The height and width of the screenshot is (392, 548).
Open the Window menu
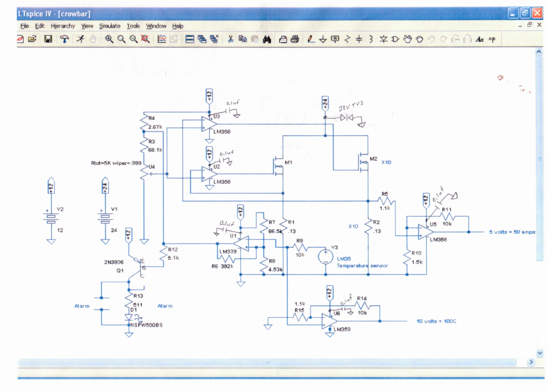click(156, 26)
